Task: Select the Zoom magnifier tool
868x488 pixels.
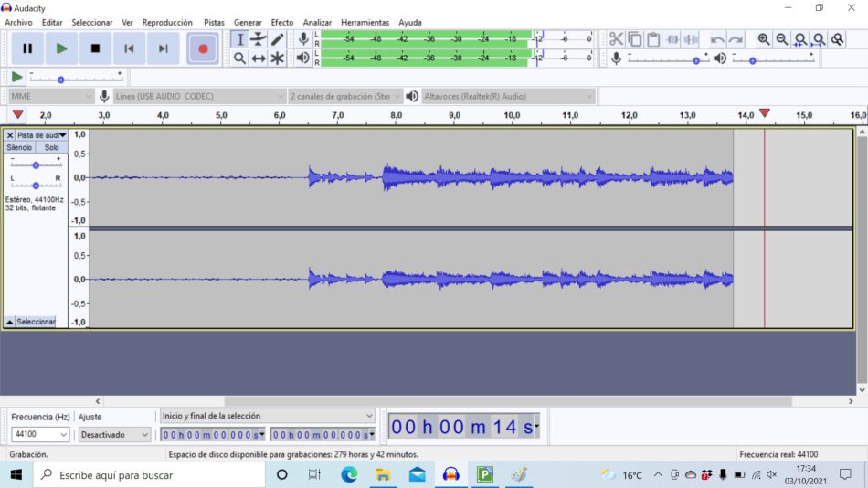Action: click(239, 58)
